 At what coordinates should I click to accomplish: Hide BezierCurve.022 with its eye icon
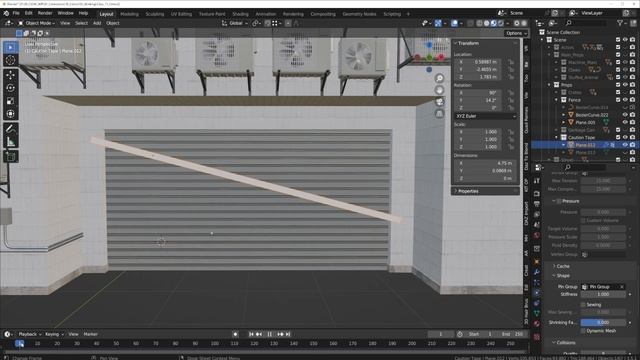click(x=625, y=115)
